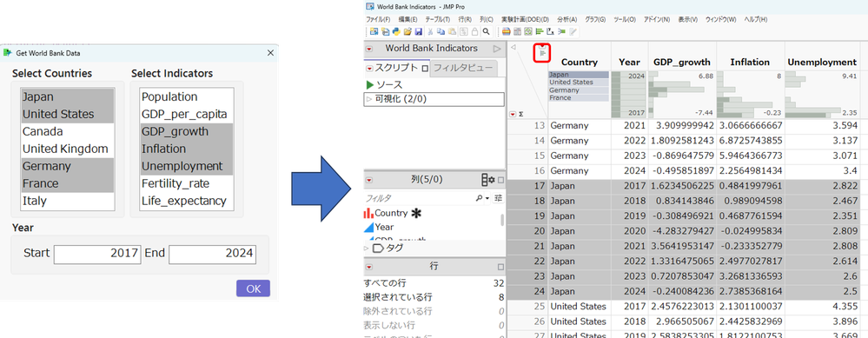Open the ファイル(F) menu
868x338 pixels.
click(378, 19)
